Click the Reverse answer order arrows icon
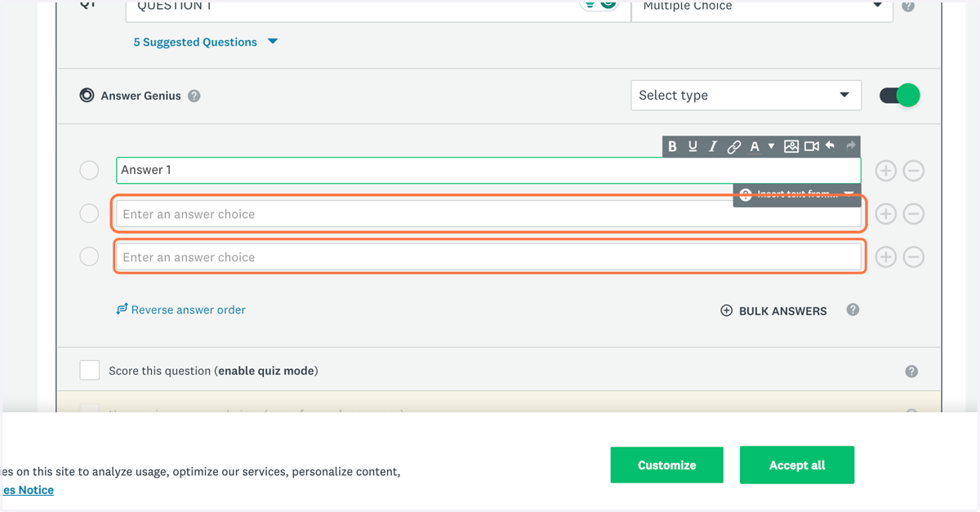This screenshot has width=980, height=512. click(122, 309)
